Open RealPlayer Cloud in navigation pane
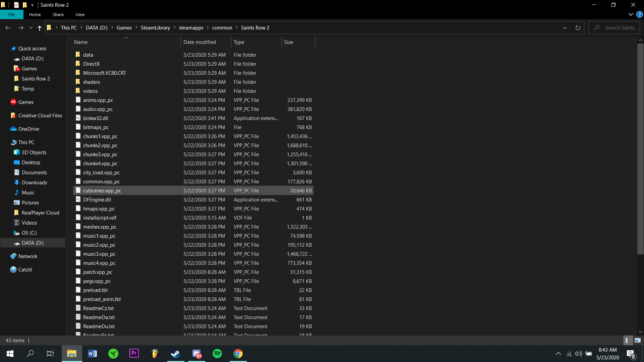This screenshot has width=644, height=362. coord(40,213)
